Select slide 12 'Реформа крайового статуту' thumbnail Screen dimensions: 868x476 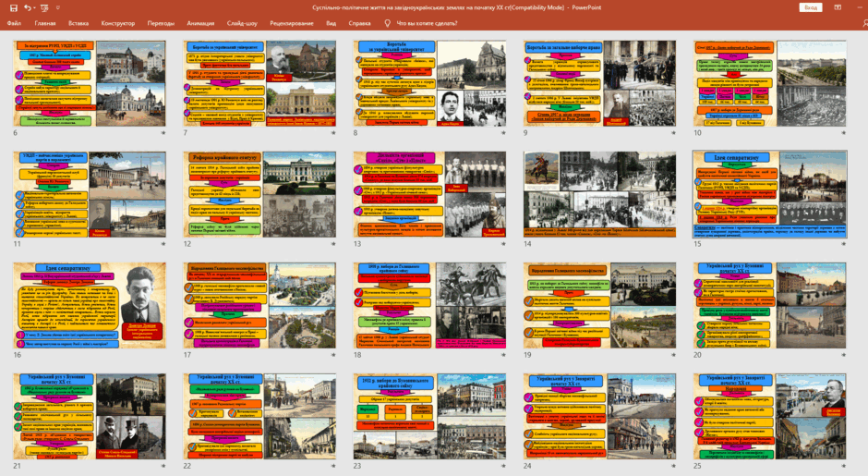coord(259,194)
